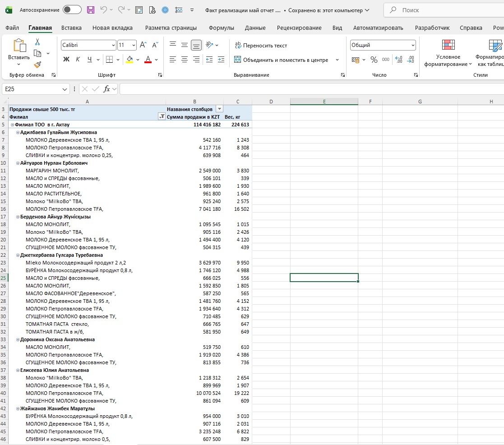Apply percent style
This screenshot has height=445, width=504.
point(374,60)
